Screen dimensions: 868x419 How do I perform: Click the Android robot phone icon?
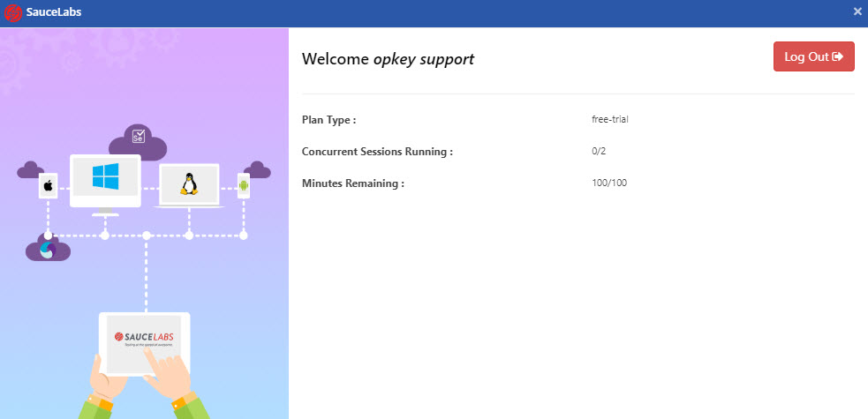[244, 185]
